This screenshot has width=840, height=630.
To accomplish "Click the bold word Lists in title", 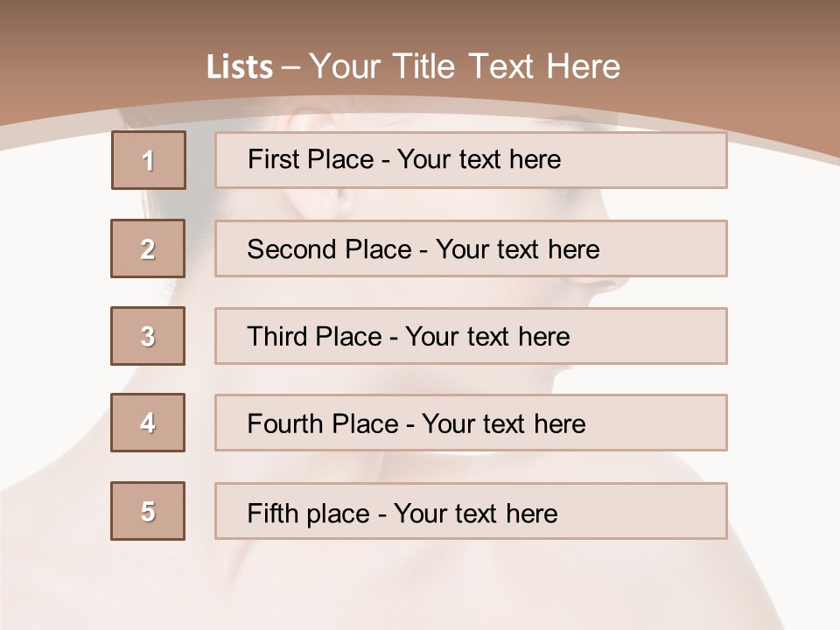I will [240, 66].
